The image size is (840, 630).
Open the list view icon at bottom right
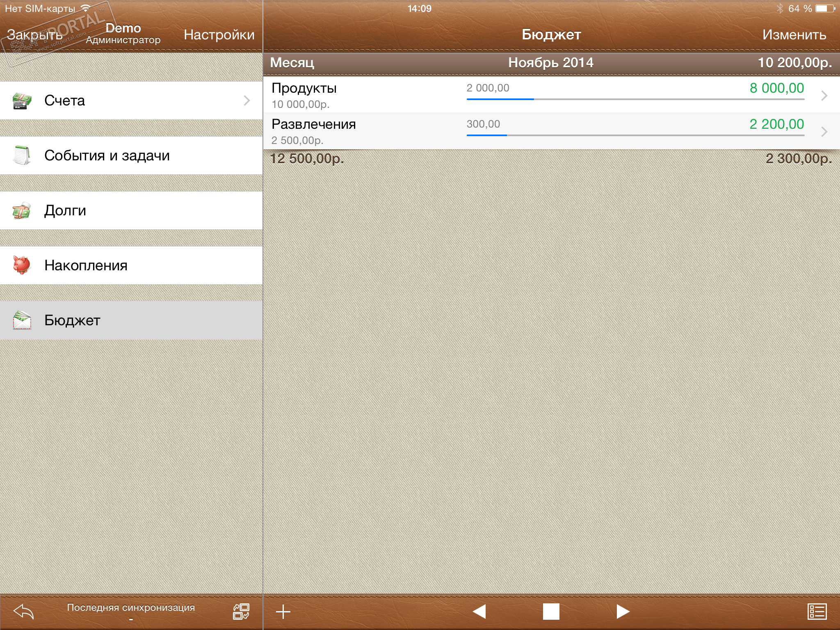pos(817,612)
